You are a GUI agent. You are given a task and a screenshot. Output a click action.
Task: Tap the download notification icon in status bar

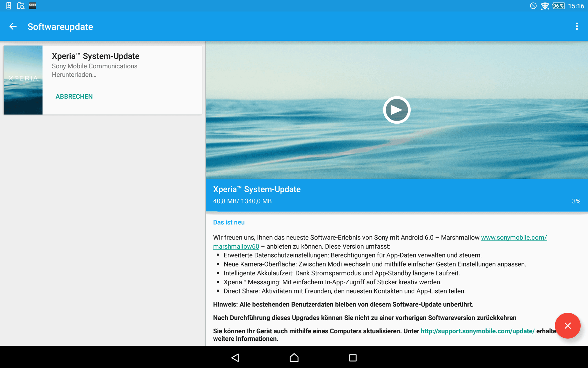9,6
